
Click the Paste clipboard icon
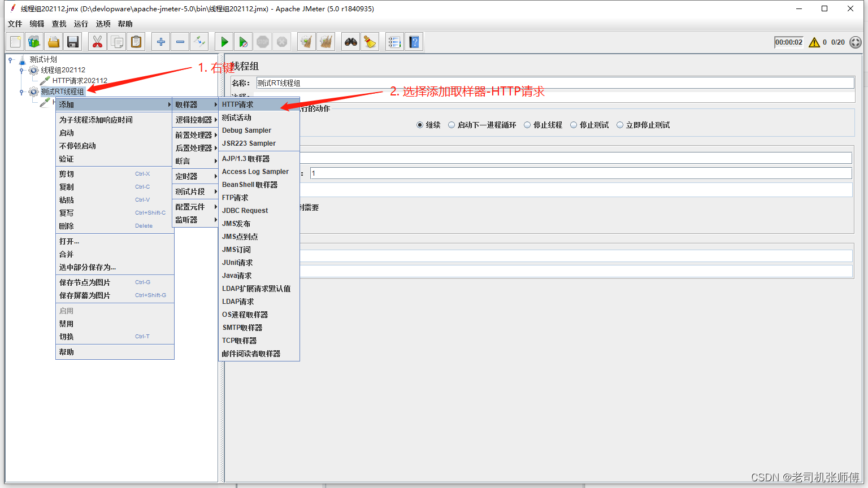point(136,42)
